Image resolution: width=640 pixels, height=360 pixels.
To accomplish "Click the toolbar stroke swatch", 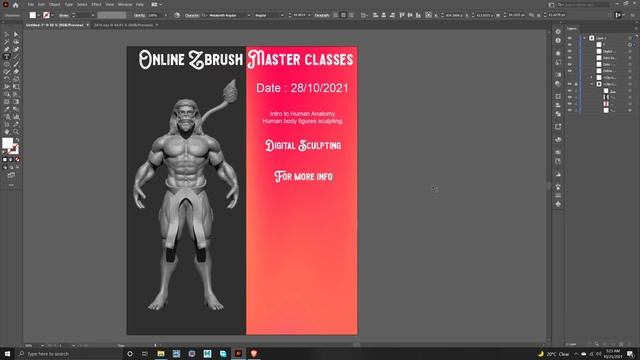I will coord(13,149).
